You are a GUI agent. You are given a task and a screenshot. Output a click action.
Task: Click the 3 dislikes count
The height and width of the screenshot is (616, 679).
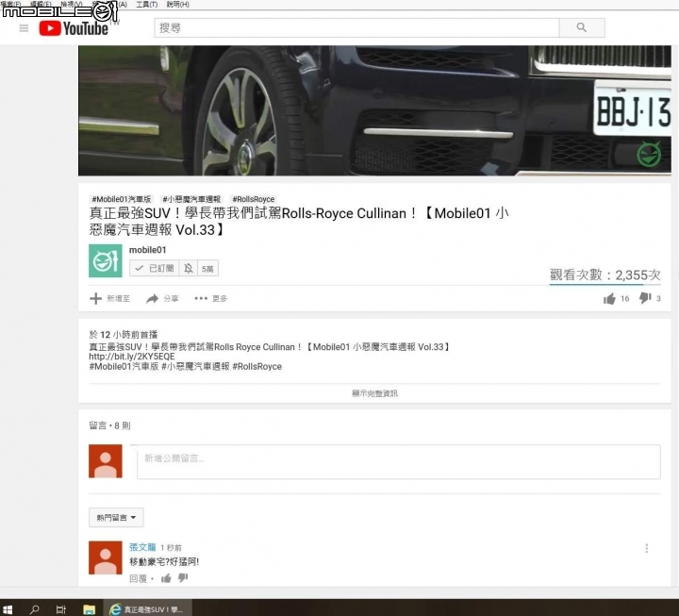point(658,298)
